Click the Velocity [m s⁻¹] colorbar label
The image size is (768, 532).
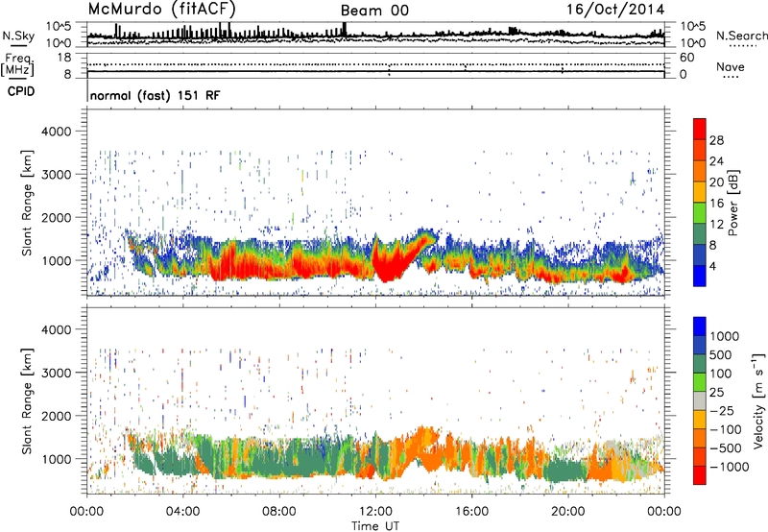(x=758, y=400)
